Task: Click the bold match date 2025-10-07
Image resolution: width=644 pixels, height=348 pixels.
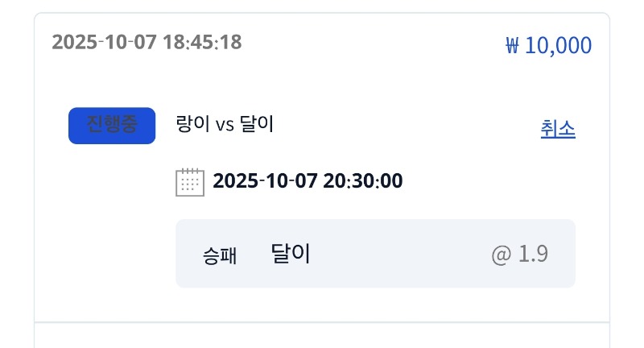Action: [x=265, y=181]
